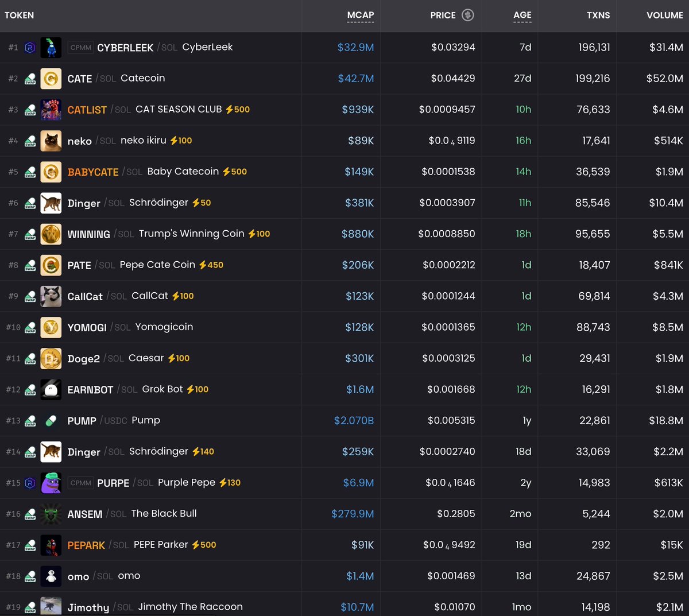Open the ANSEM token name
This screenshot has height=616, width=689.
point(85,514)
